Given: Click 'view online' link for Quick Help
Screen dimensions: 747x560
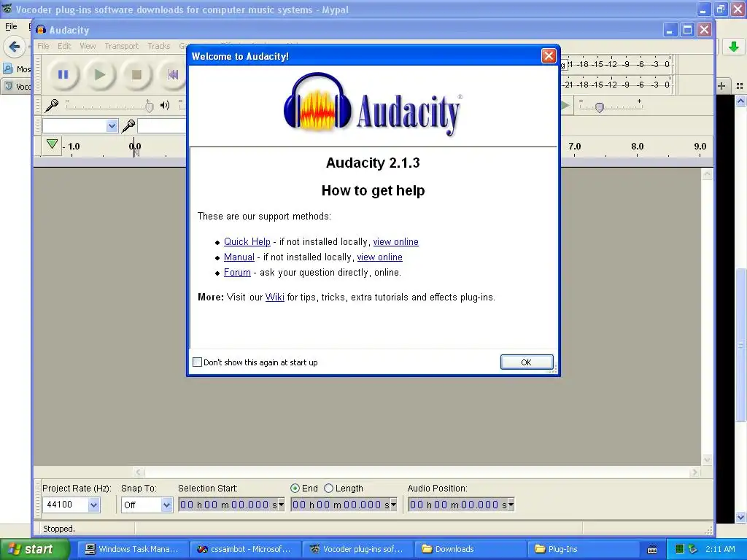Looking at the screenshot, I should tap(396, 241).
